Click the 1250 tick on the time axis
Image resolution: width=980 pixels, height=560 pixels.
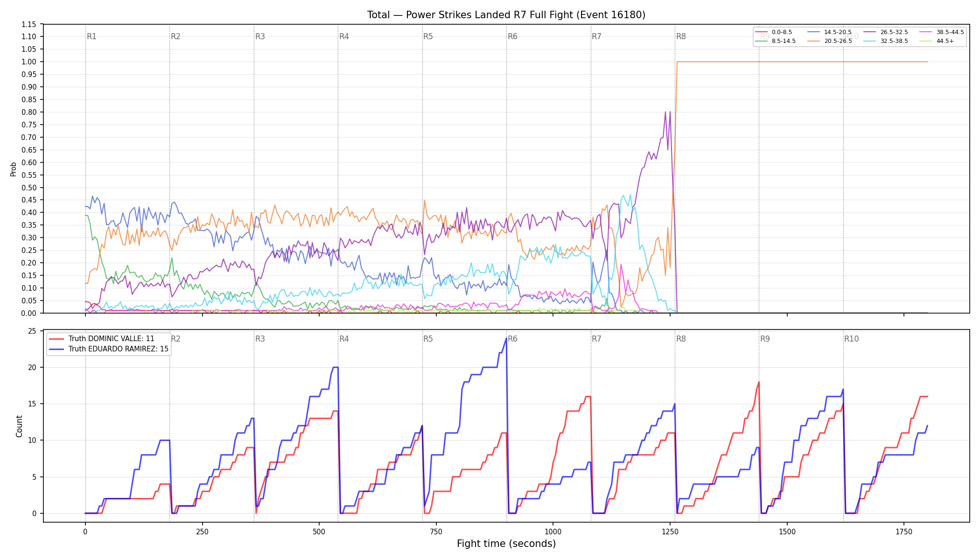pyautogui.click(x=670, y=532)
